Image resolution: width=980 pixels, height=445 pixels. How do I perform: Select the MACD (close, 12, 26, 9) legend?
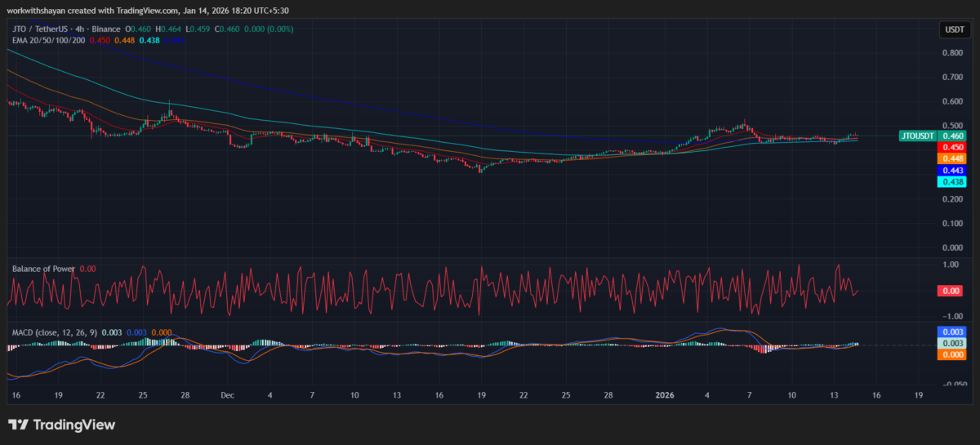pyautogui.click(x=54, y=332)
